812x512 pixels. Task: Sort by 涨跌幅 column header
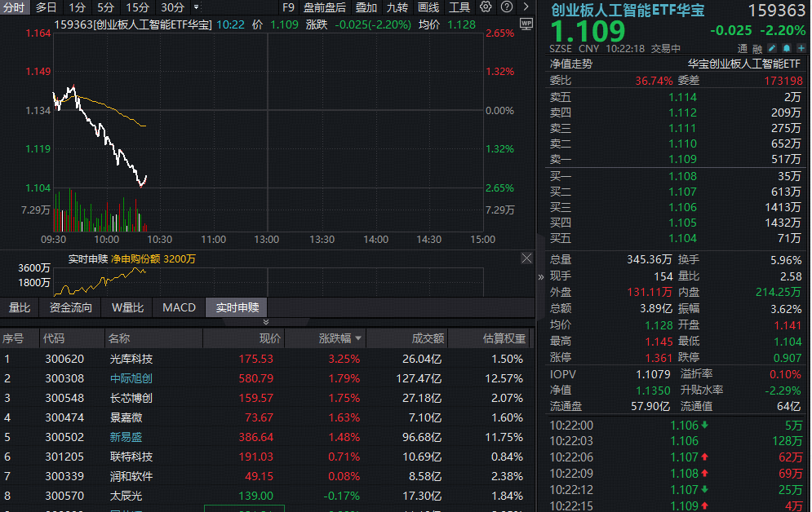coord(340,338)
